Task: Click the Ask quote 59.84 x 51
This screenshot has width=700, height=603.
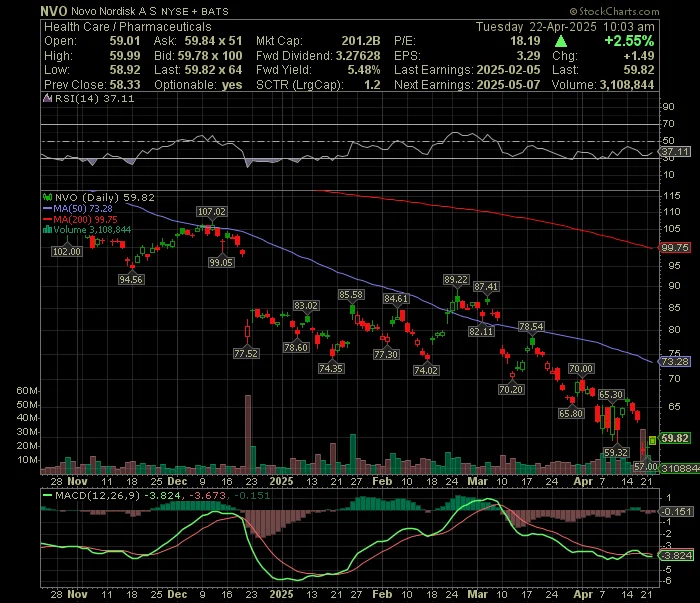Action: coord(213,41)
